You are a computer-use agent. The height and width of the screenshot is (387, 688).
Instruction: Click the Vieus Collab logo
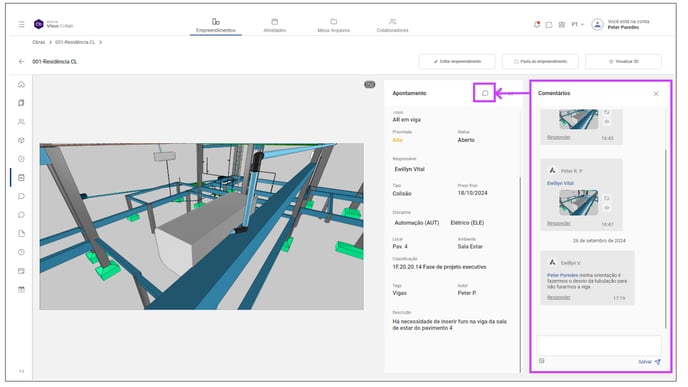(x=53, y=25)
